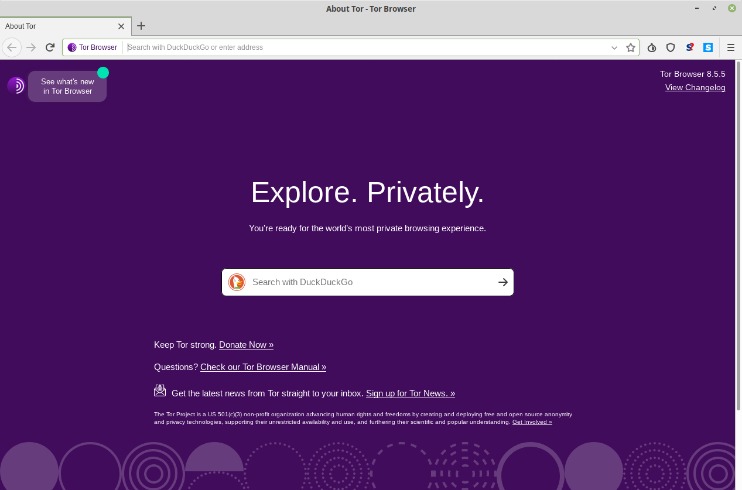
Task: Click See what's new in Tor Browser
Action: 68,86
